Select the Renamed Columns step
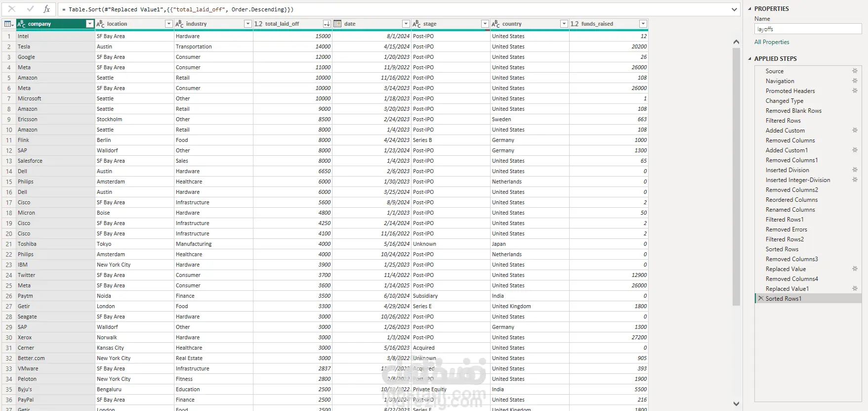868x411 pixels. point(790,210)
